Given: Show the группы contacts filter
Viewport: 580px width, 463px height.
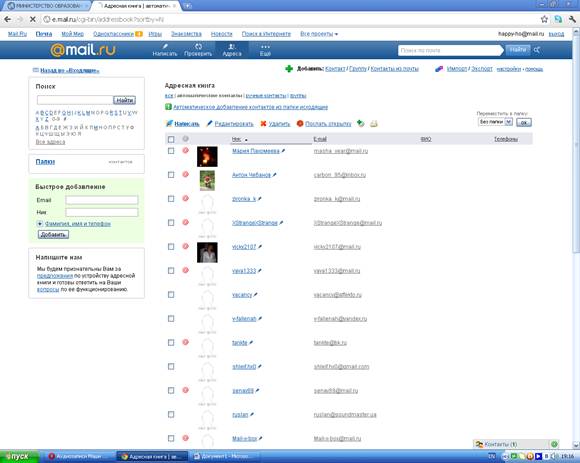Looking at the screenshot, I should pos(298,96).
